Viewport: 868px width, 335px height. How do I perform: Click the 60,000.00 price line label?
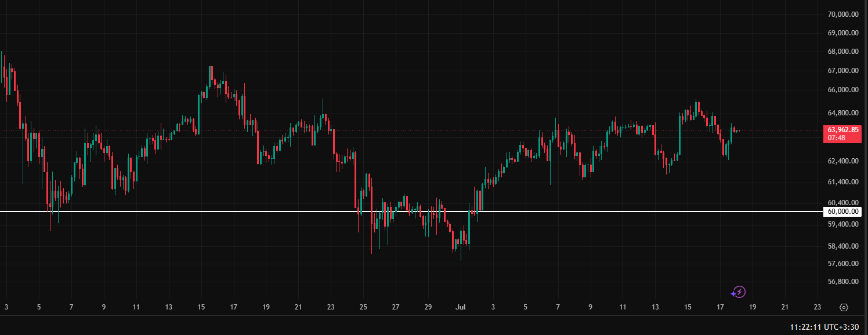pyautogui.click(x=842, y=212)
